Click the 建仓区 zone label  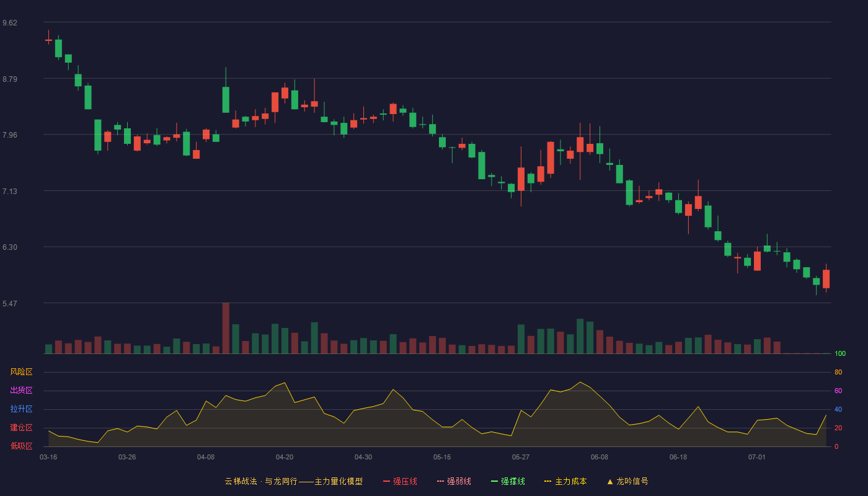tap(21, 428)
